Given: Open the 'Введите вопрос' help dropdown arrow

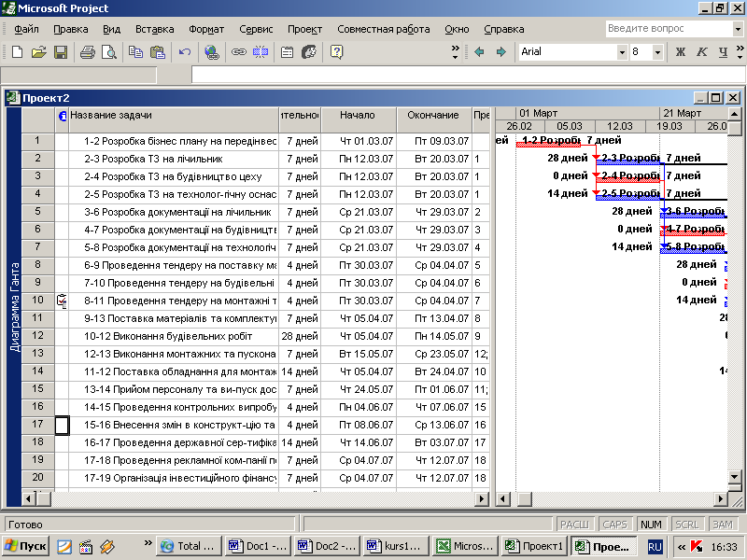Looking at the screenshot, I should coord(737,29).
